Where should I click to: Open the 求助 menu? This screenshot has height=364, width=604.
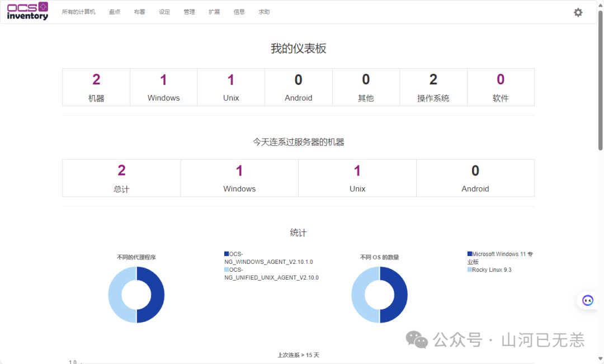pyautogui.click(x=264, y=12)
